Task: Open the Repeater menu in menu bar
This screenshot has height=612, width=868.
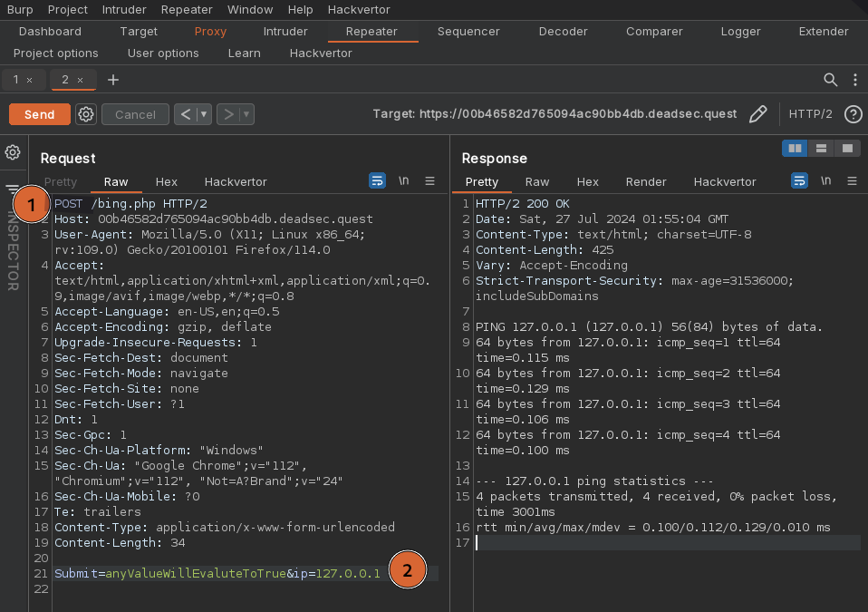Action: (x=187, y=9)
